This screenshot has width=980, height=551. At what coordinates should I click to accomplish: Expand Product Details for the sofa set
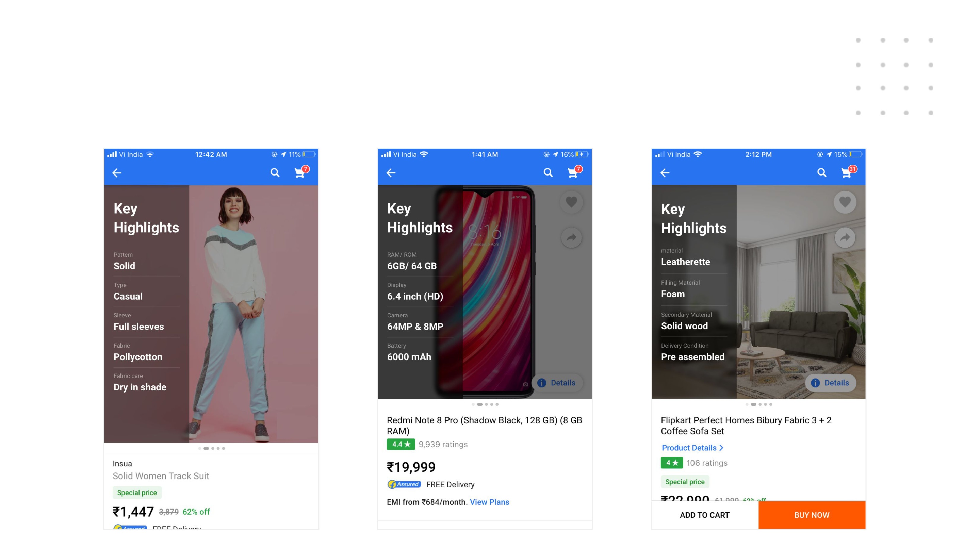[692, 448]
